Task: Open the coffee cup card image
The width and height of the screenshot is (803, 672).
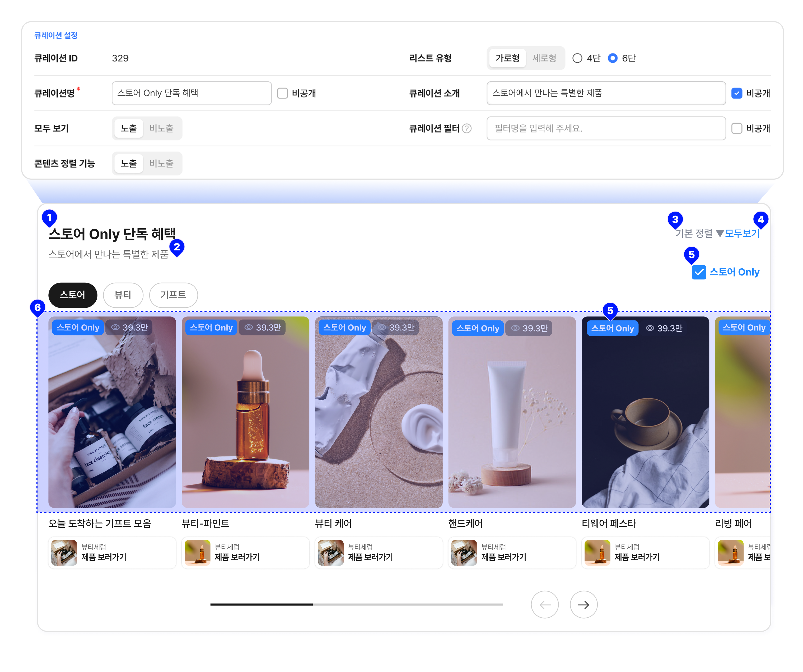Action: [646, 412]
